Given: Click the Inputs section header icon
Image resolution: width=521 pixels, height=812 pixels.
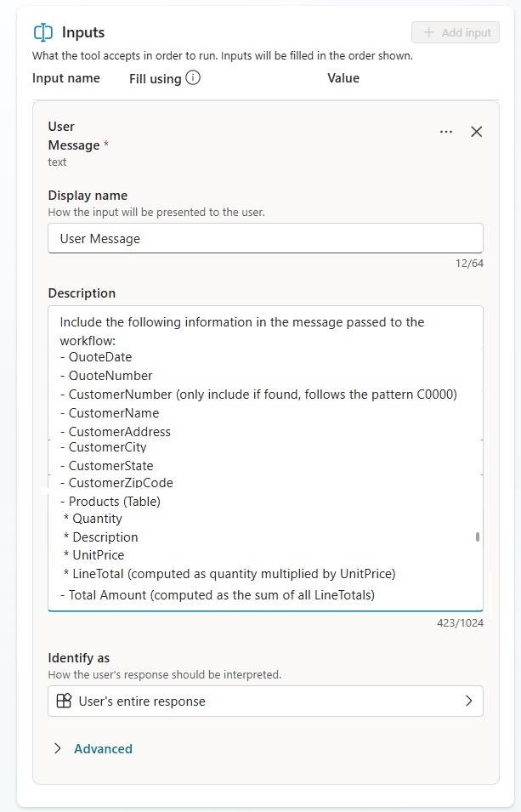Looking at the screenshot, I should [42, 32].
